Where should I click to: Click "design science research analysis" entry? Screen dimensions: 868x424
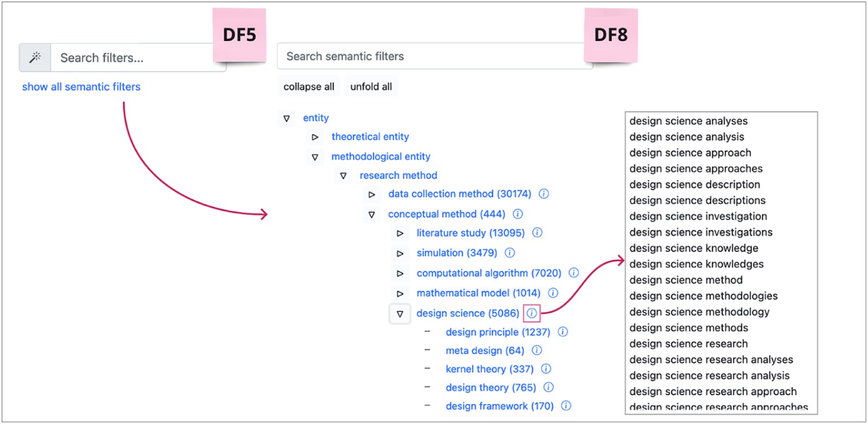[710, 375]
